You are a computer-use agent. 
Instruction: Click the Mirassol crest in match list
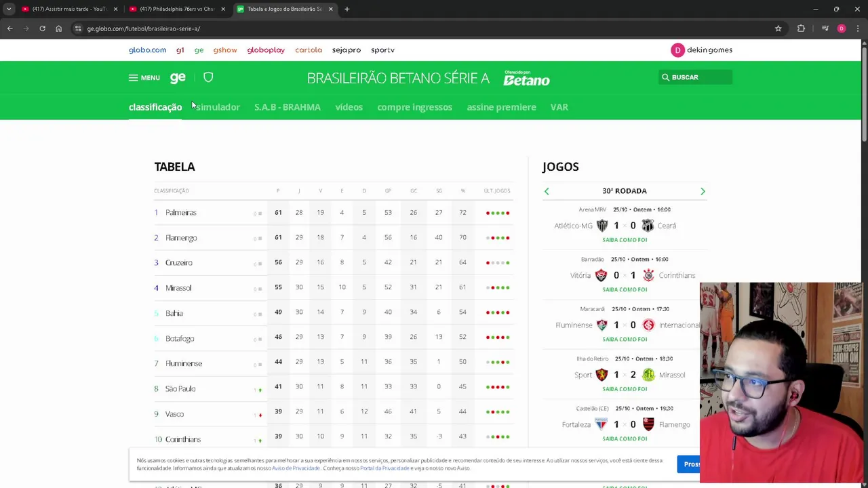click(x=648, y=375)
